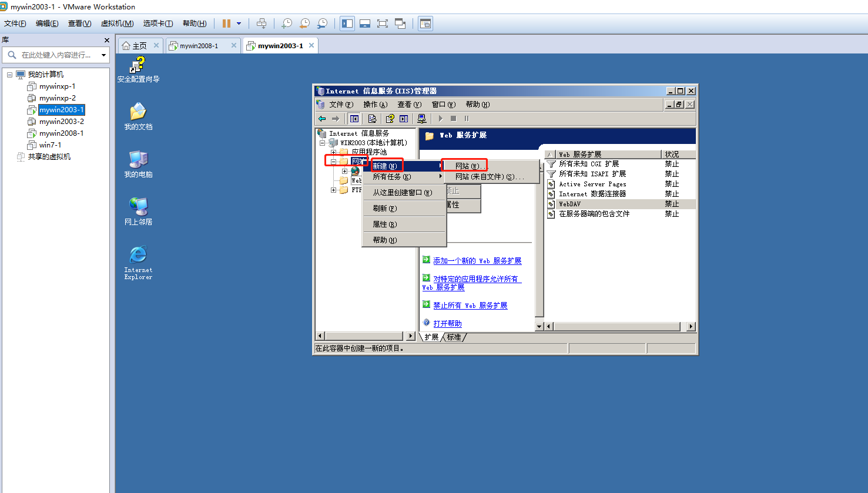868x493 pixels.
Task: Click the send Ctrl+Alt+Del toolbar icon
Action: pyautogui.click(x=262, y=24)
